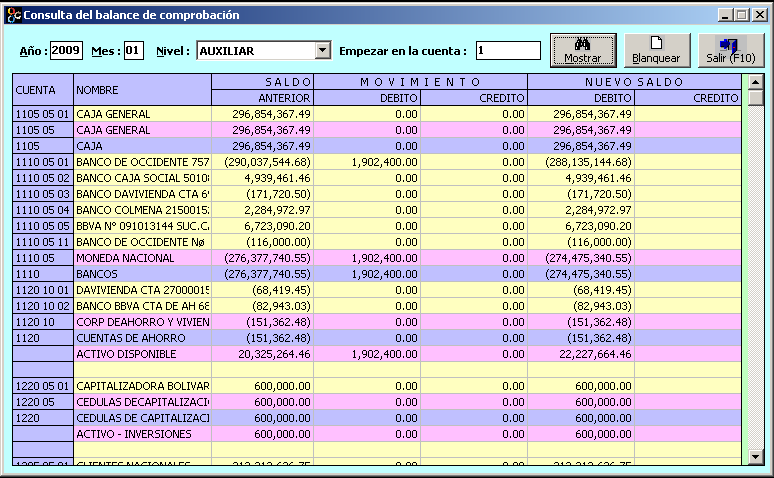Select BANCO BBVA CTA DE AH row

pyautogui.click(x=143, y=306)
